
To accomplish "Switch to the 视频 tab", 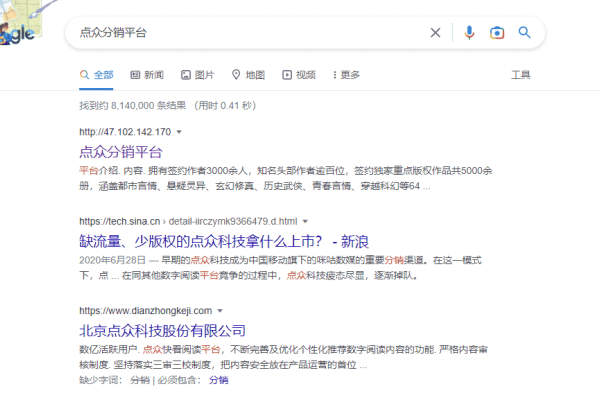I will [299, 75].
